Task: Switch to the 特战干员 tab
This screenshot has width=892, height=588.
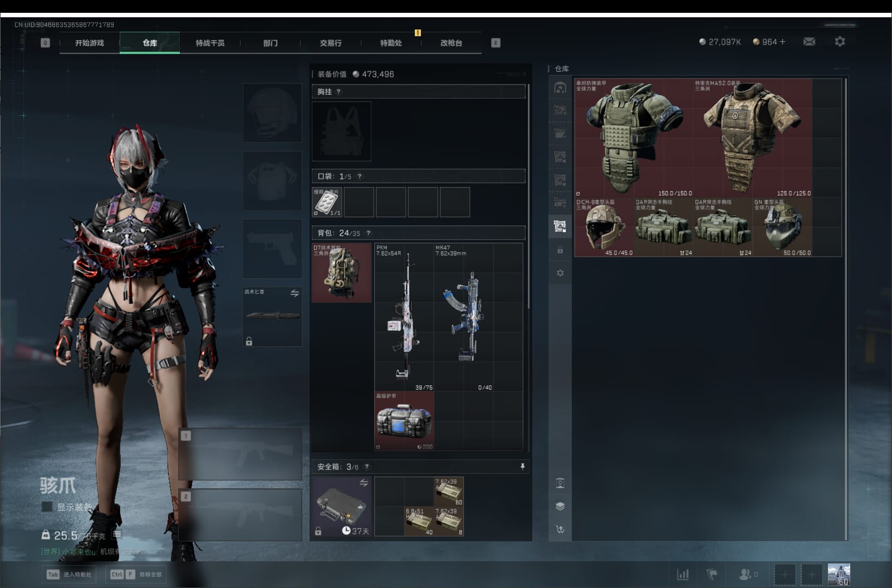Action: pyautogui.click(x=210, y=43)
